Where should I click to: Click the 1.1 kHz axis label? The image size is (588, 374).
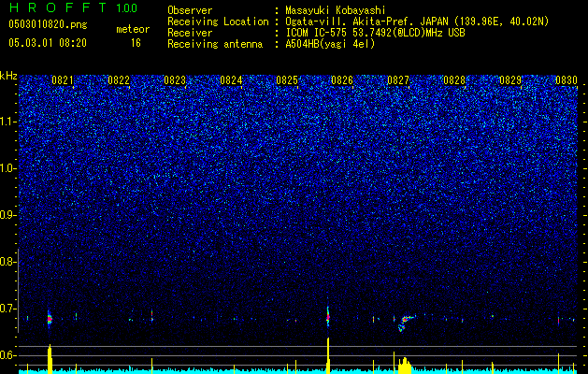(8, 122)
